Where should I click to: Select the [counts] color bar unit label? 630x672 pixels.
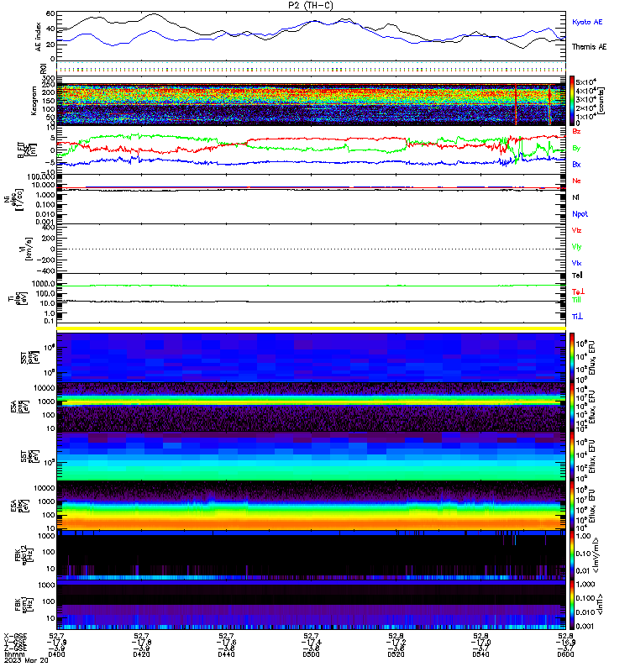(601, 101)
